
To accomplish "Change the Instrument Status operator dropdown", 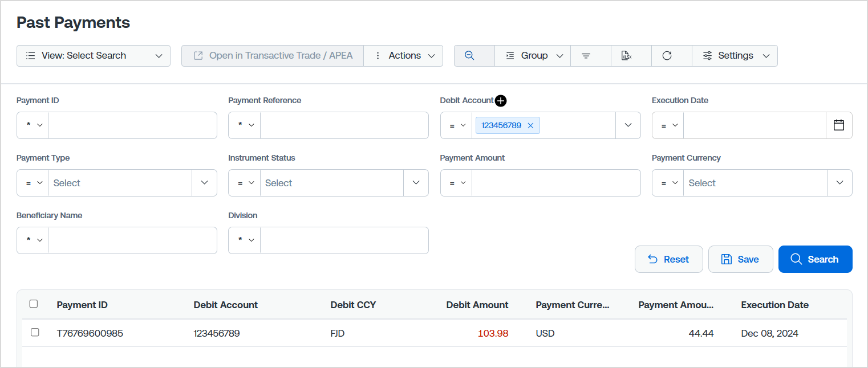I will click(x=245, y=183).
